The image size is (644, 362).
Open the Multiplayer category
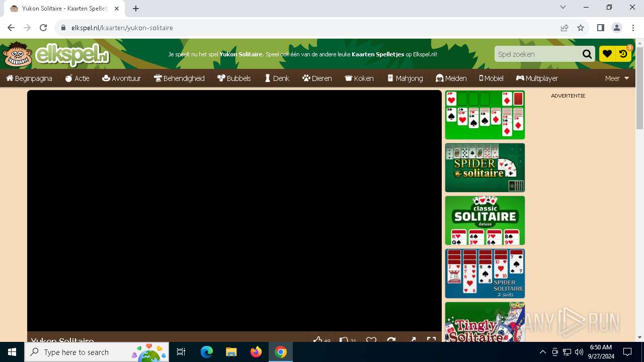tap(537, 78)
